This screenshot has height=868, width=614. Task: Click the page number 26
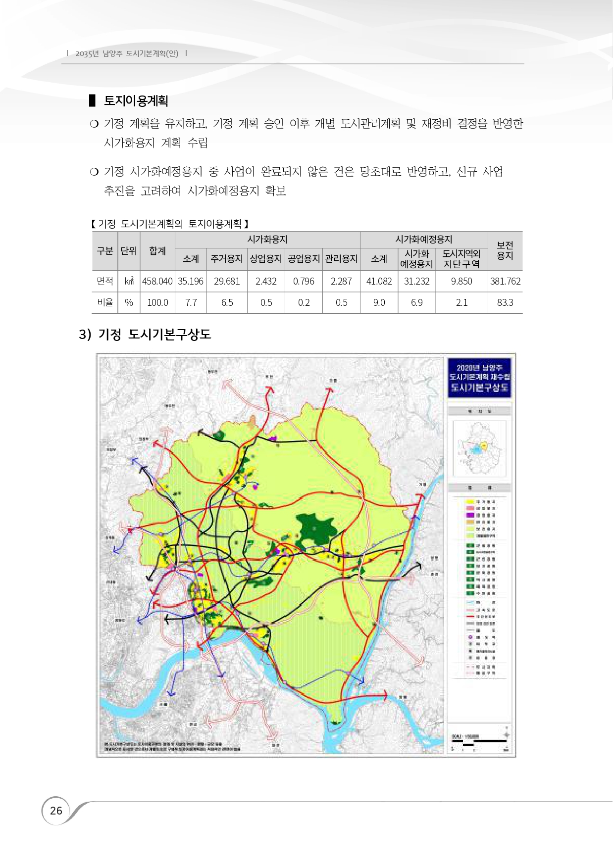(x=56, y=811)
